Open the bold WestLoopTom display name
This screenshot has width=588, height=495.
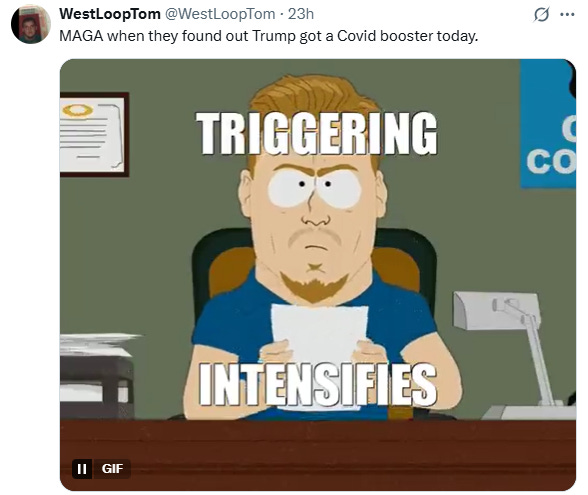coord(110,14)
